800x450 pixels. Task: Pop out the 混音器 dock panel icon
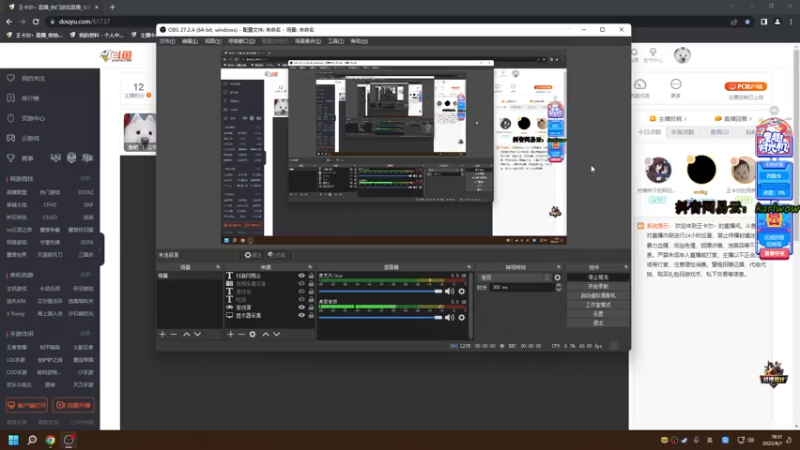469,267
